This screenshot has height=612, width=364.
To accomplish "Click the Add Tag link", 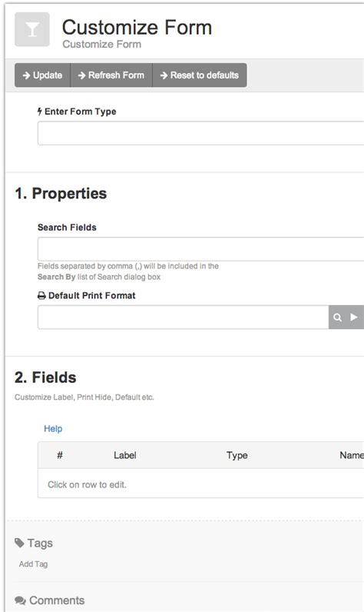I will pyautogui.click(x=33, y=564).
